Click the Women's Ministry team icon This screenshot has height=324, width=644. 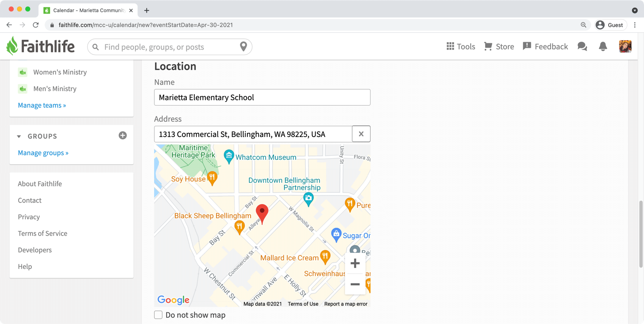[23, 72]
